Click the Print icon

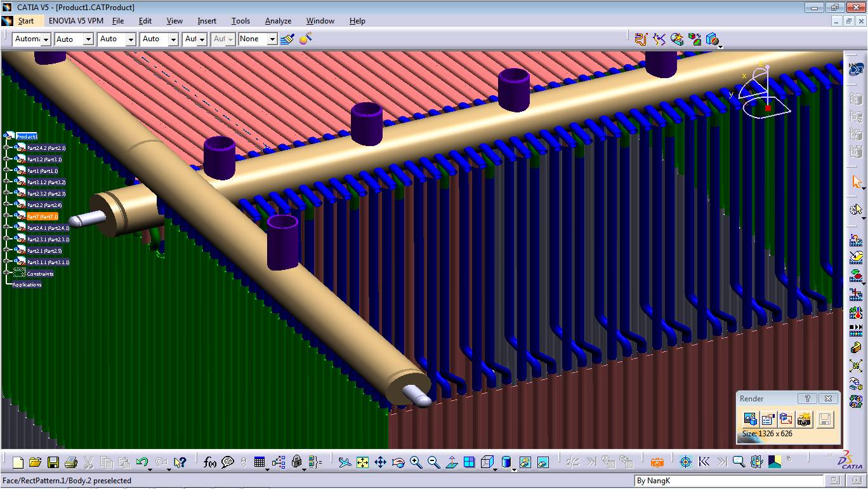coord(71,462)
